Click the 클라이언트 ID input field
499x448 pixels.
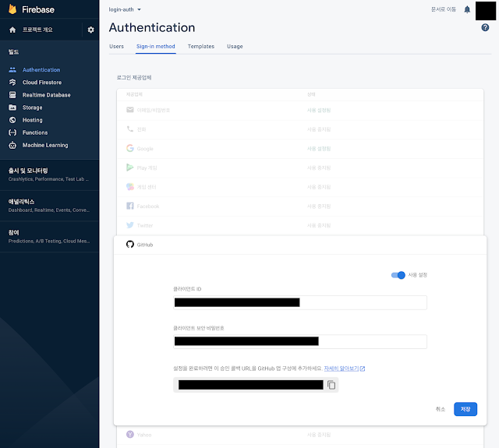[x=299, y=302]
